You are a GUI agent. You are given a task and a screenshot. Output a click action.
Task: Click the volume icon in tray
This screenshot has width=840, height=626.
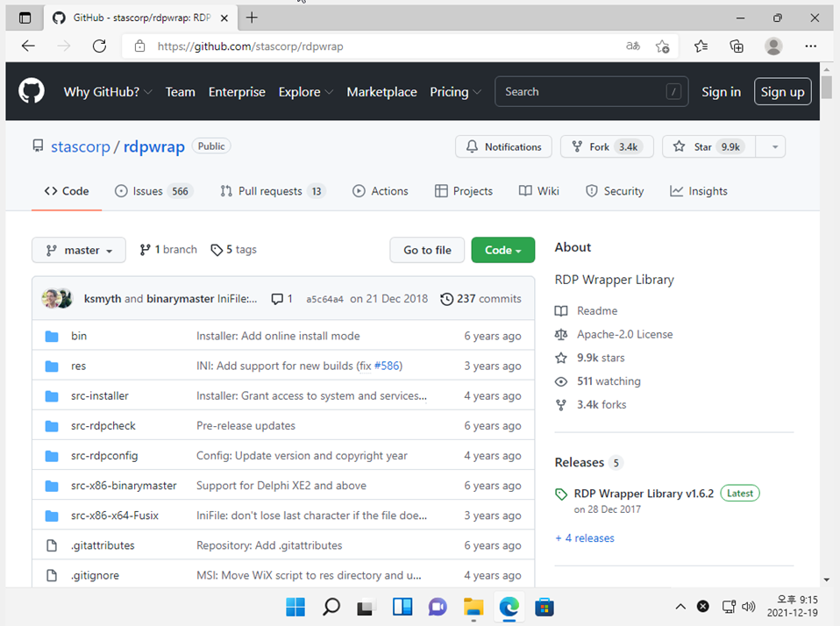(749, 607)
